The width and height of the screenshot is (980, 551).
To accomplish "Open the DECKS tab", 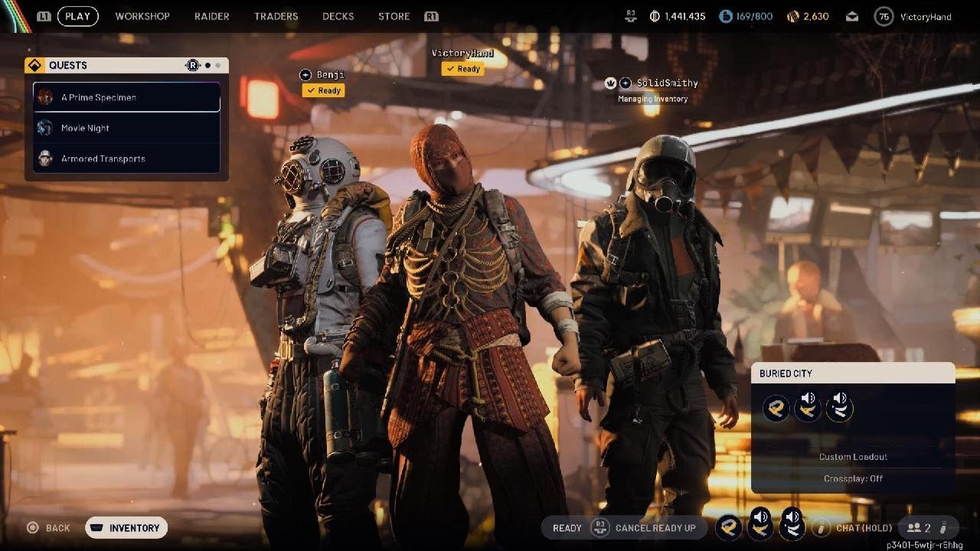I will pyautogui.click(x=338, y=16).
